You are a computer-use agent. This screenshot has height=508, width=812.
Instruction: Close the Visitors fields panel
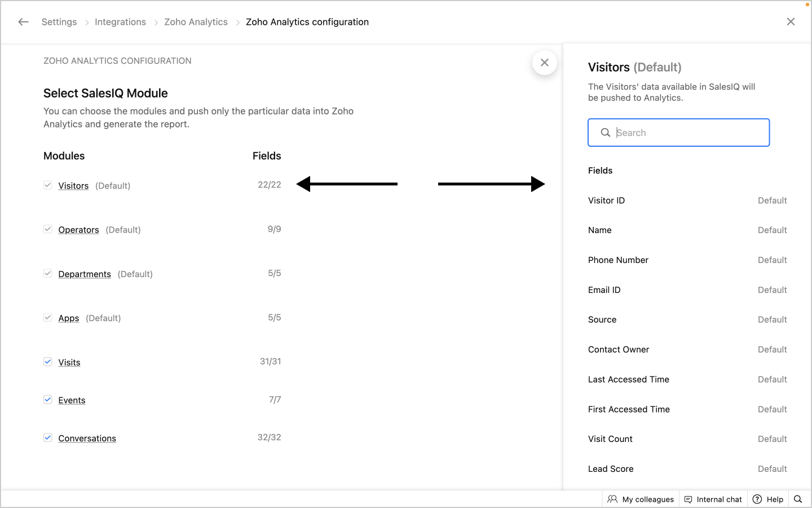click(545, 63)
